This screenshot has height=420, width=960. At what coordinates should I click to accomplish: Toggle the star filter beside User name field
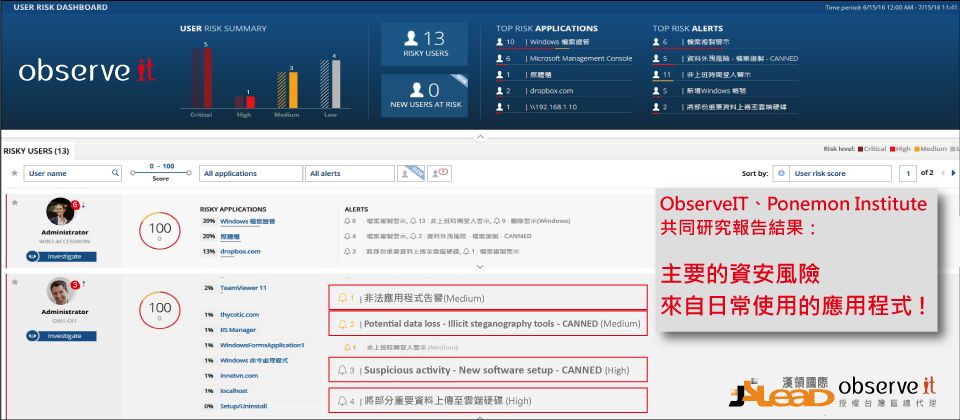(14, 173)
